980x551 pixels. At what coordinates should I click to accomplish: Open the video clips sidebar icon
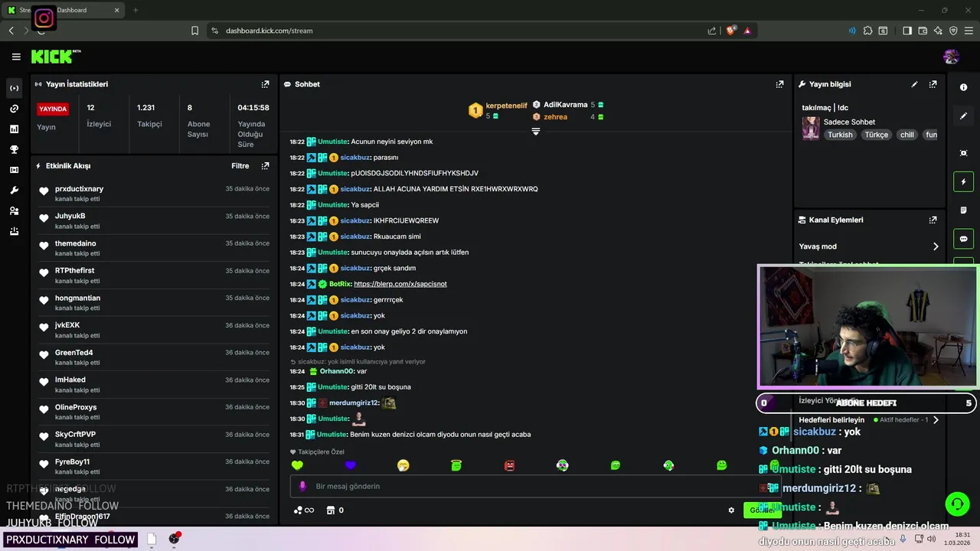(14, 170)
